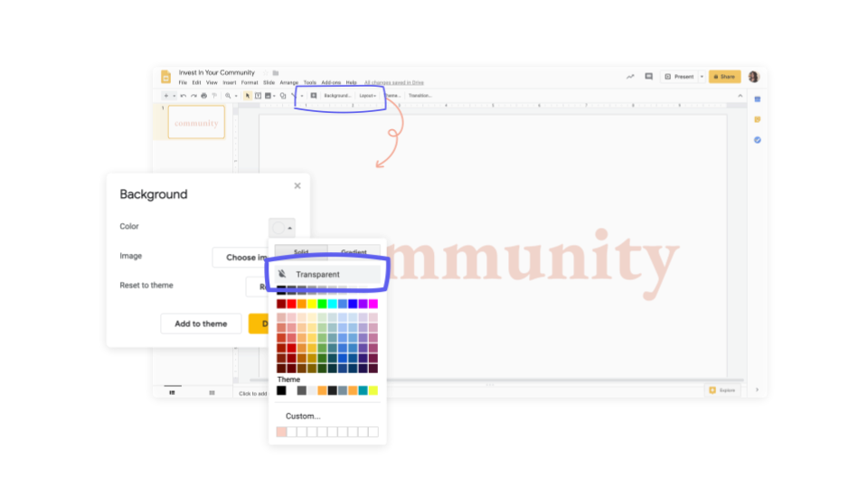The height and width of the screenshot is (488, 868).
Task: Open the File menu
Action: 183,82
